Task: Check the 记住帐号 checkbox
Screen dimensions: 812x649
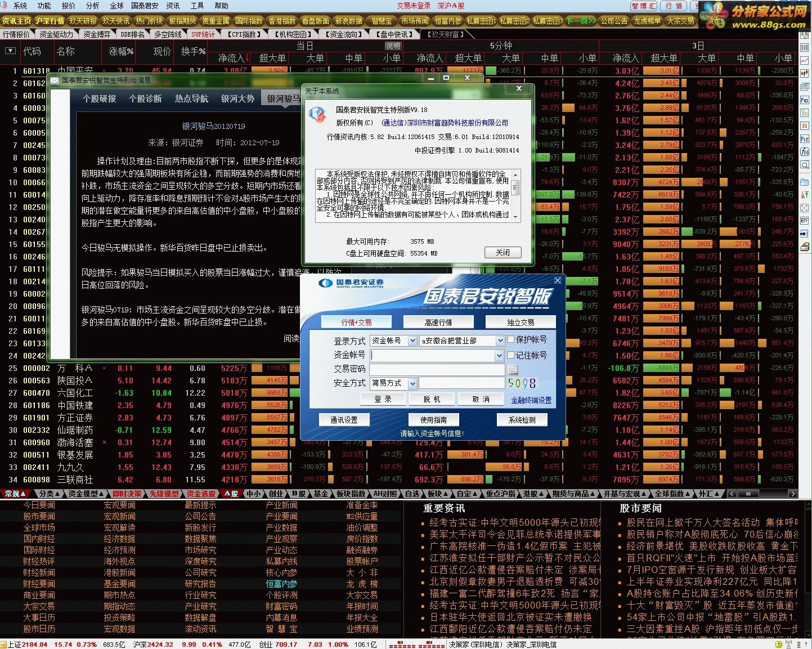Action: [x=511, y=355]
